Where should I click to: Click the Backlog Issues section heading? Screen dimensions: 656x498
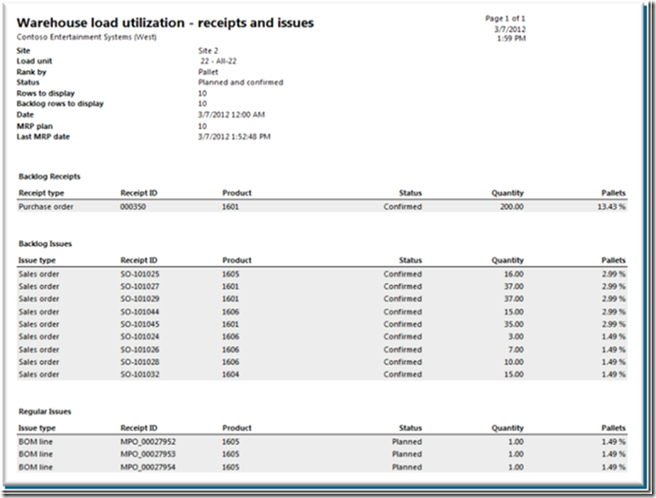click(46, 243)
